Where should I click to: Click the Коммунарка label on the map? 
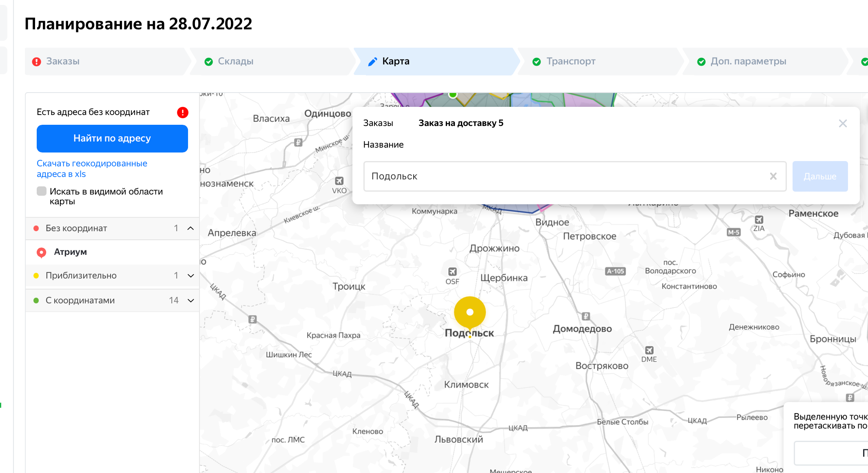click(434, 211)
